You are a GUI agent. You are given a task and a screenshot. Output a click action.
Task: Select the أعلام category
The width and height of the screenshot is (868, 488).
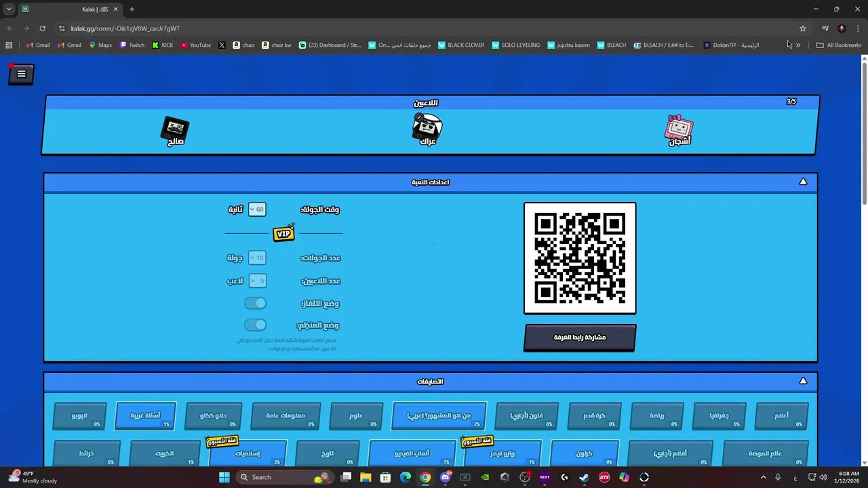(782, 416)
